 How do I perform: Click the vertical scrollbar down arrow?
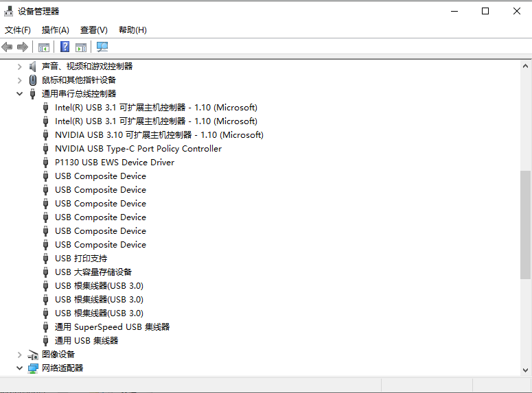tap(525, 370)
